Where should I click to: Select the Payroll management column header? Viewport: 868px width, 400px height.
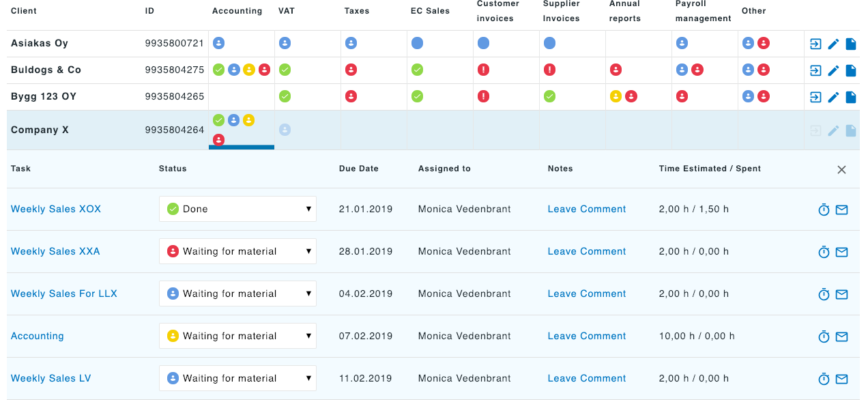click(703, 11)
